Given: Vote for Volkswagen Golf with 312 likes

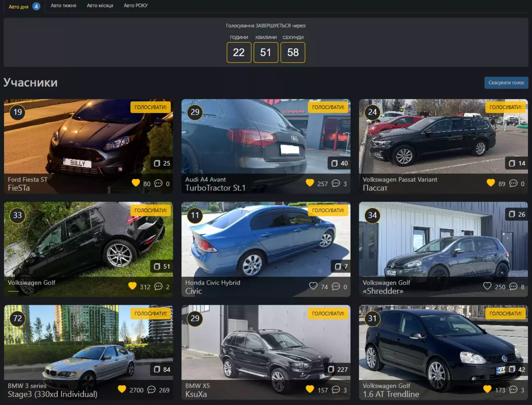Looking at the screenshot, I should (151, 210).
